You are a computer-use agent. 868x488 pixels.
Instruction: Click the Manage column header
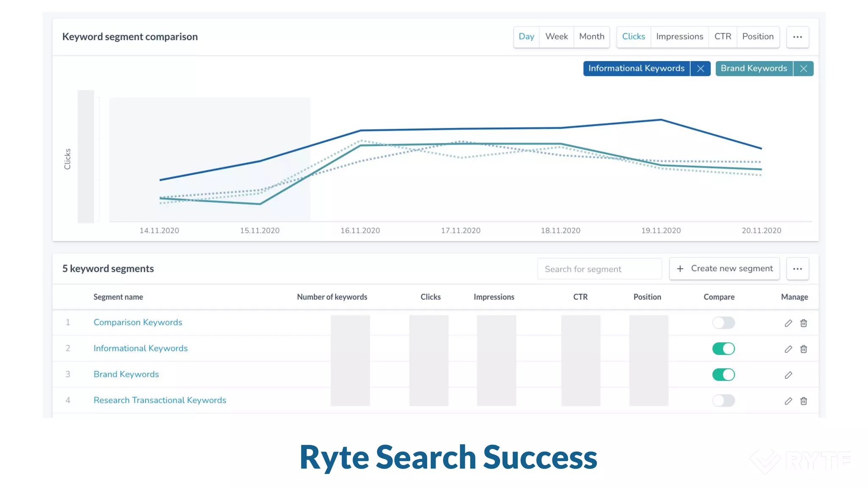[795, 297]
